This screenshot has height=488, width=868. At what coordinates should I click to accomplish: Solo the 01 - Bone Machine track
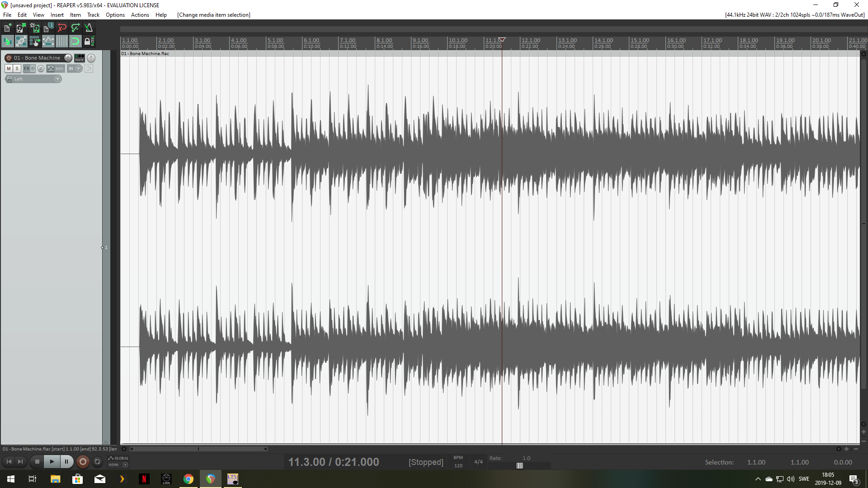click(x=17, y=69)
